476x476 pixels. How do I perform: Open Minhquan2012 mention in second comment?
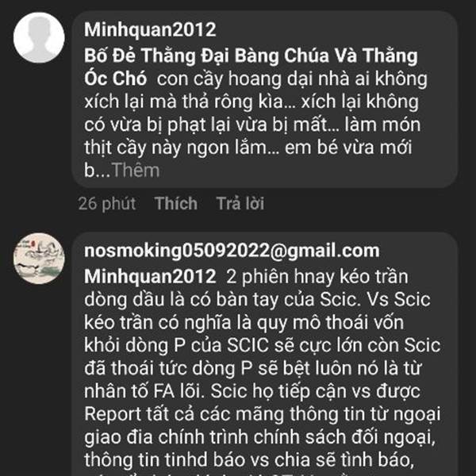click(150, 277)
